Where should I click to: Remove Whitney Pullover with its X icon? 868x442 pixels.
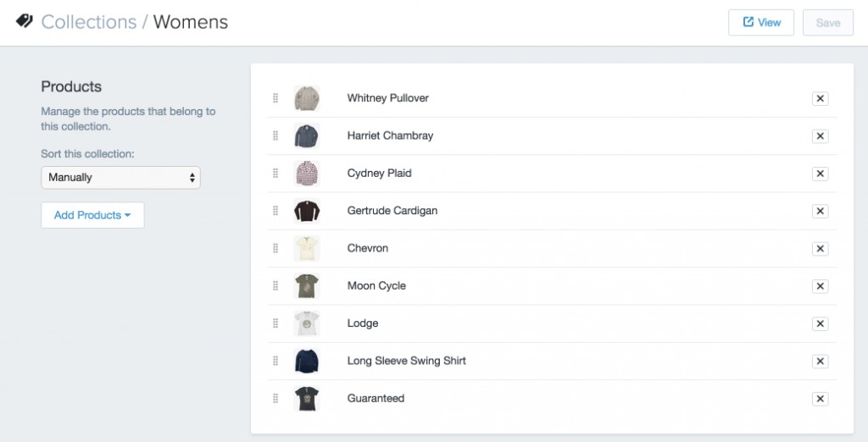click(820, 98)
